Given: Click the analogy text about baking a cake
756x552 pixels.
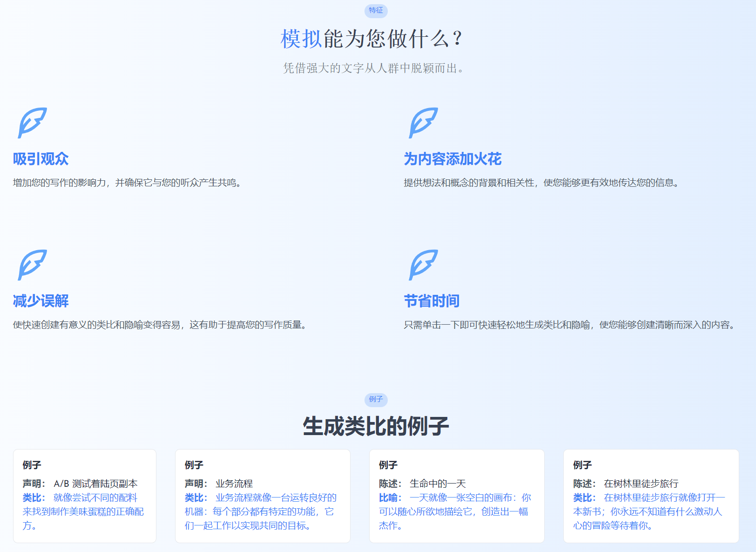Looking at the screenshot, I should point(83,511).
